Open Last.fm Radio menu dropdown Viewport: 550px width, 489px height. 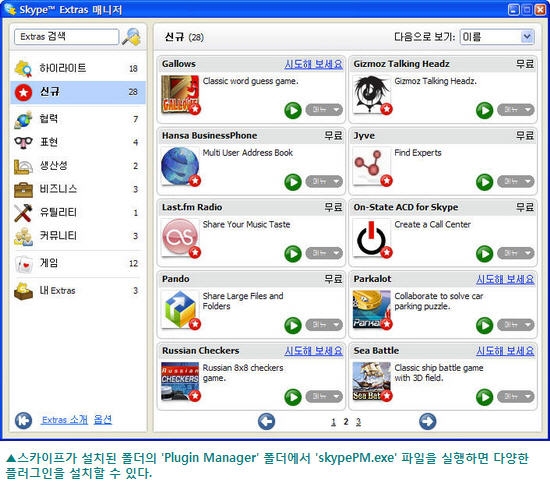(x=324, y=253)
